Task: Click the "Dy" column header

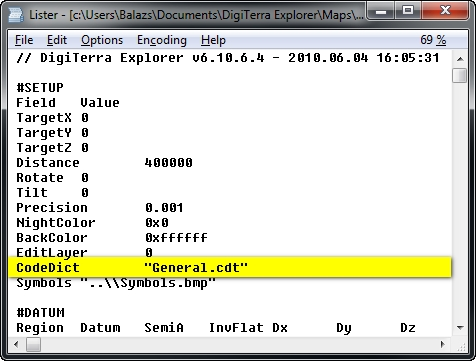Action: (344, 328)
